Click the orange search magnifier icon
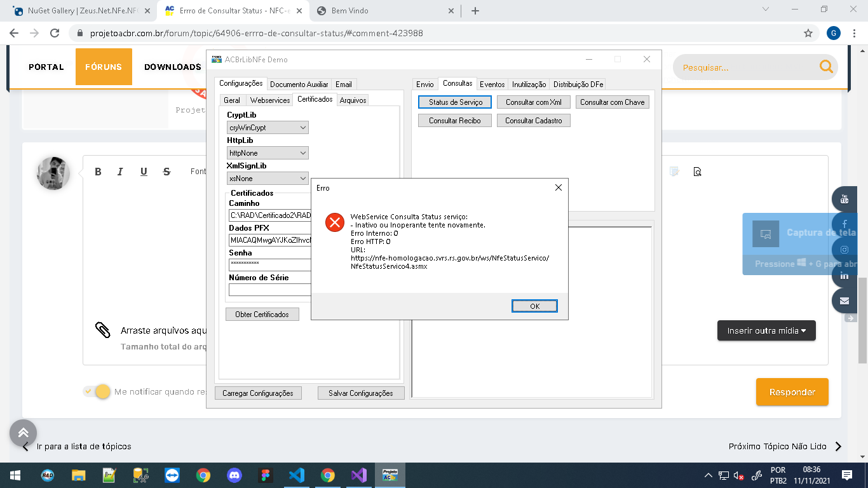Image resolution: width=868 pixels, height=488 pixels. [825, 67]
